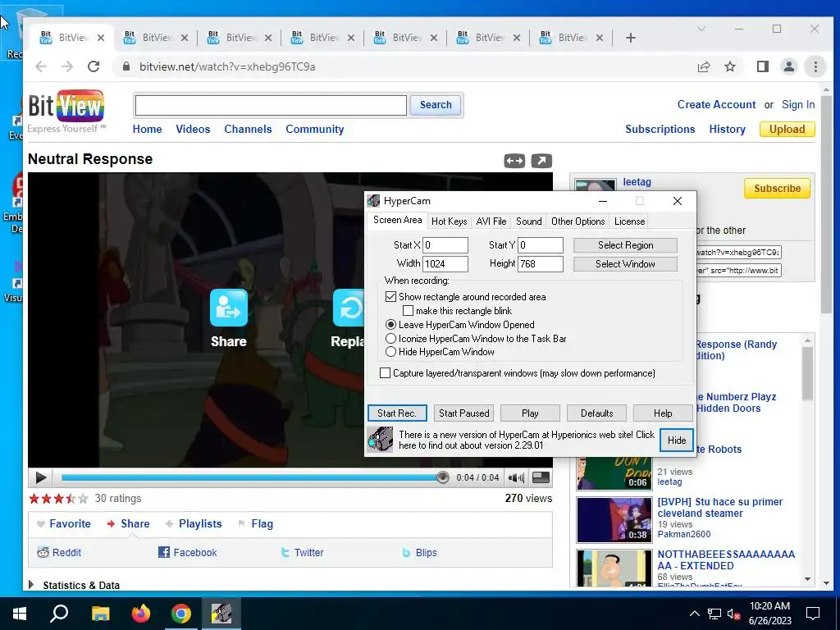840x630 pixels.
Task: Switch to the AVI File tab
Action: 491,221
